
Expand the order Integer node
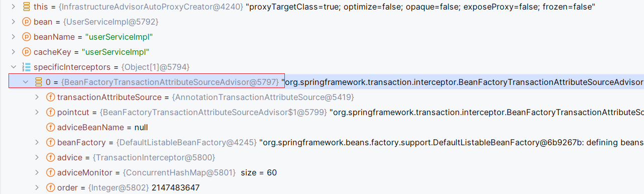click(x=37, y=187)
